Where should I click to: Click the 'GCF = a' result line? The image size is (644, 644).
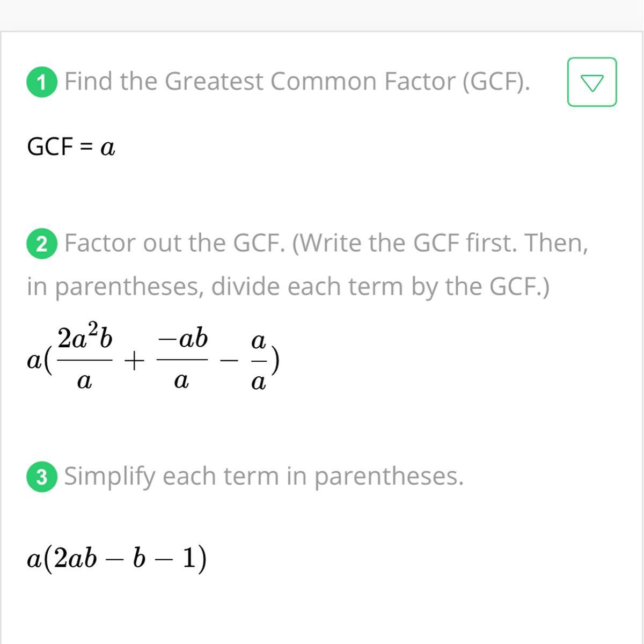(x=71, y=147)
